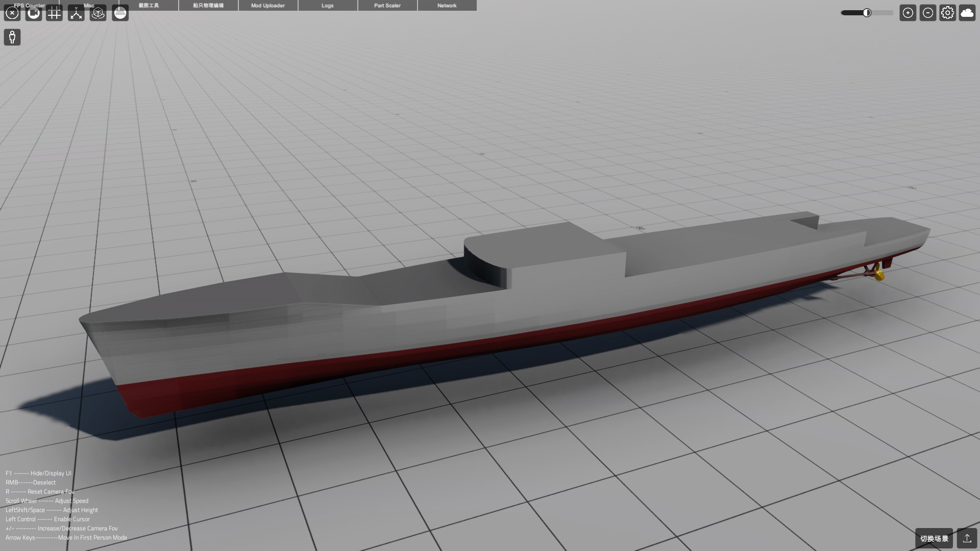Click the cloud icon
The image size is (980, 551).
coord(967,13)
